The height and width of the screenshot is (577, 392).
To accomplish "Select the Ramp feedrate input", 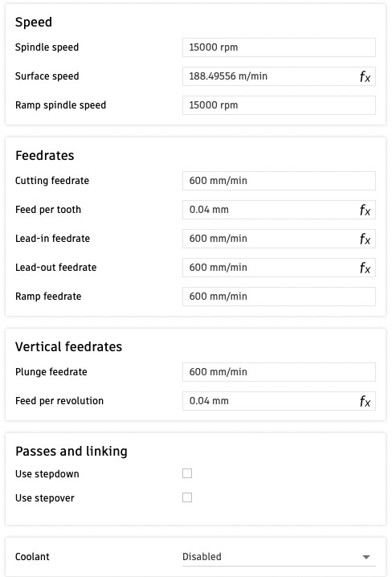I will (279, 297).
